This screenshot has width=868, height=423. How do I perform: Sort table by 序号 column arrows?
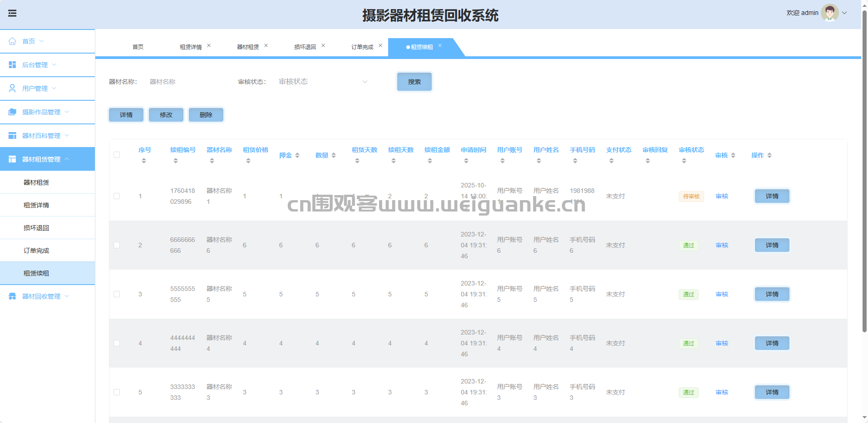(x=144, y=161)
